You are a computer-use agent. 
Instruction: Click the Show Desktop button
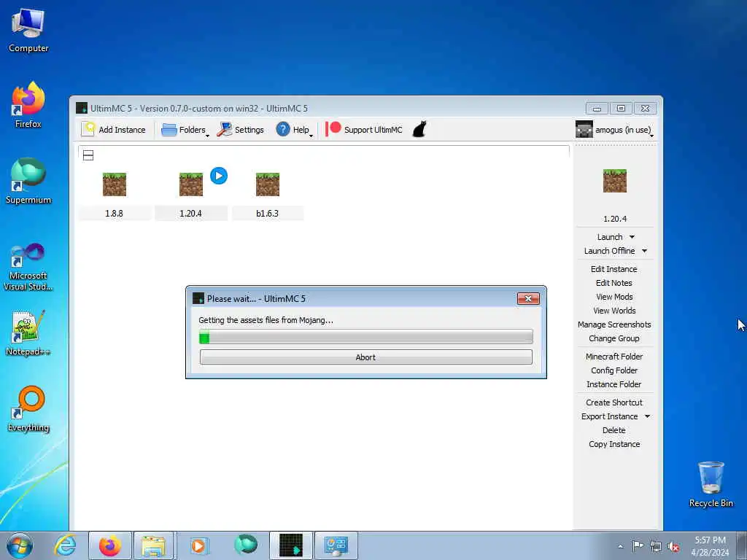point(742,545)
